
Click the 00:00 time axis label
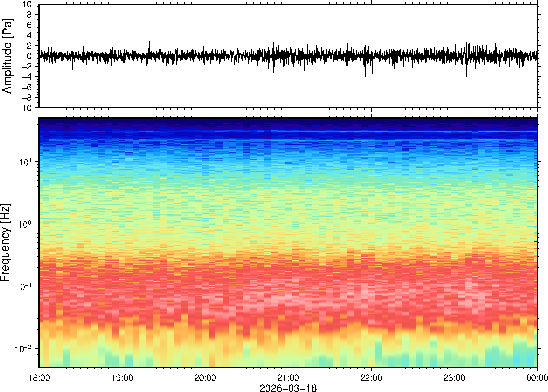point(537,378)
